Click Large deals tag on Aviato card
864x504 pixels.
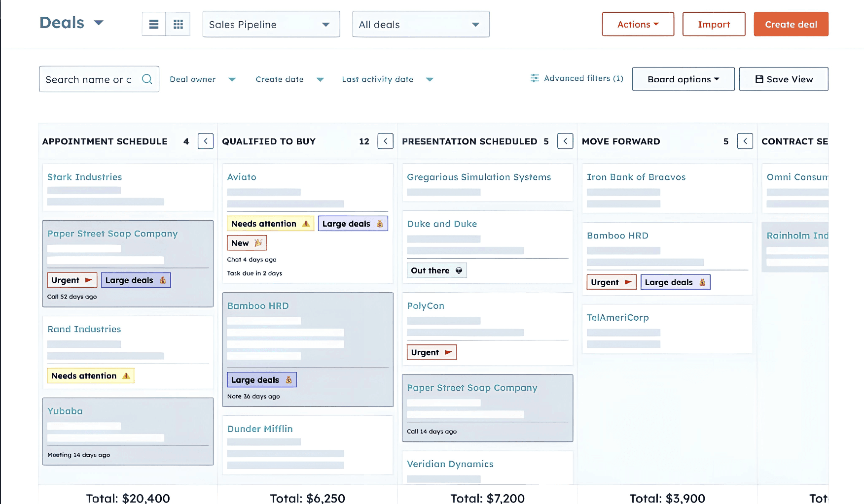point(353,224)
